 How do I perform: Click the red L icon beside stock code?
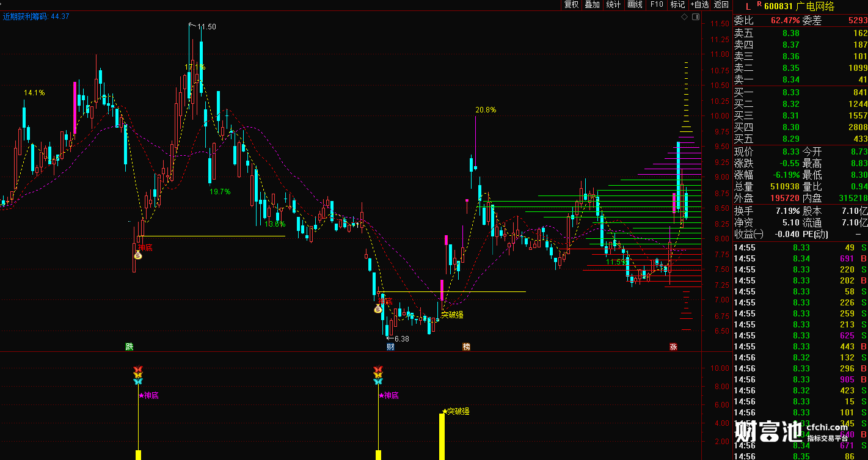(x=748, y=6)
